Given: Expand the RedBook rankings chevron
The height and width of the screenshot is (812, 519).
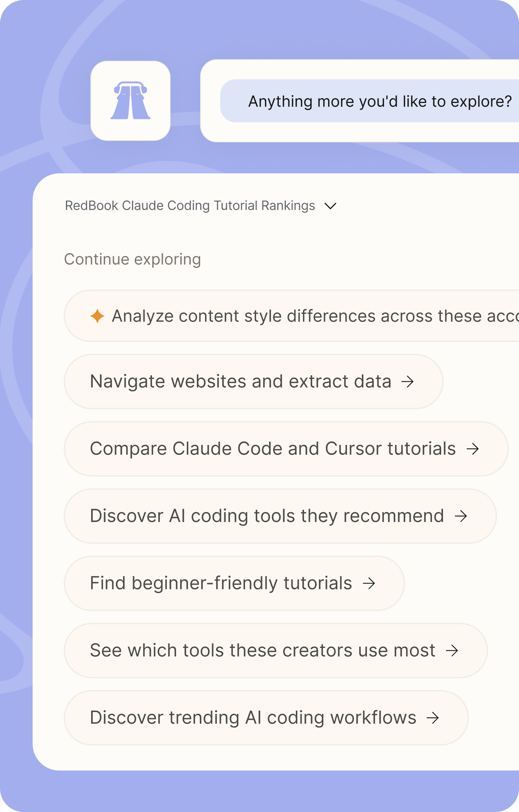Looking at the screenshot, I should pyautogui.click(x=330, y=206).
